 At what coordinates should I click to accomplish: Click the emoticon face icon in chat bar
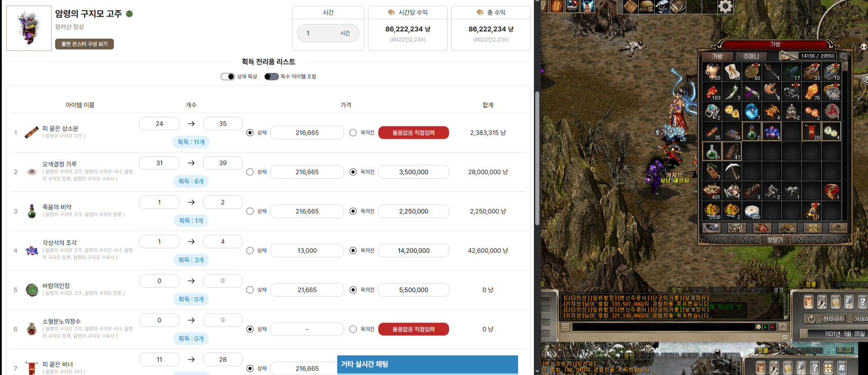pos(759,327)
